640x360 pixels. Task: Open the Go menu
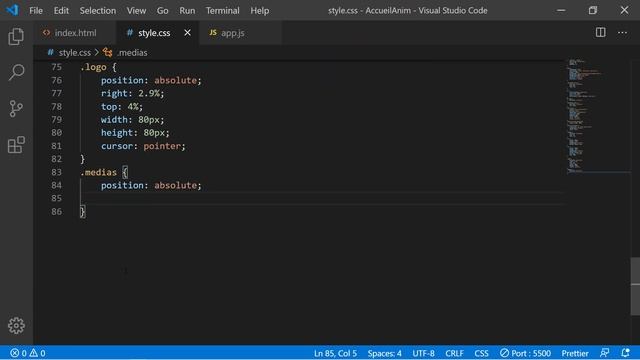[162, 11]
